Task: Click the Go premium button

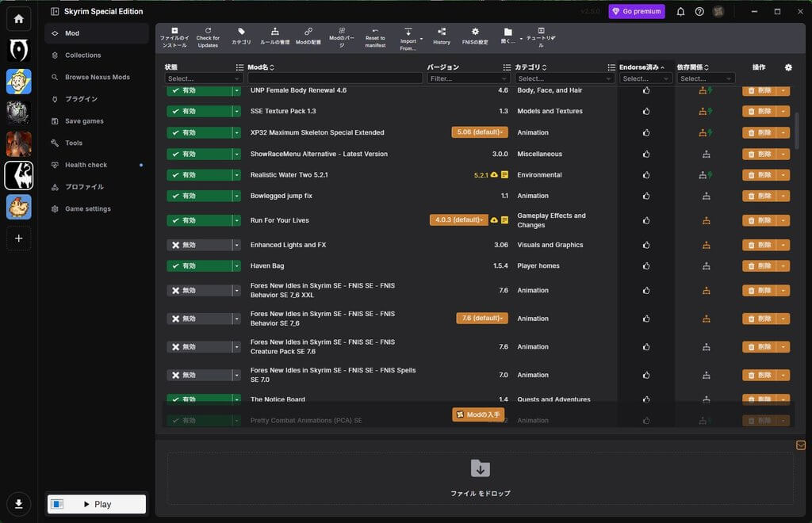Action: 637,11
